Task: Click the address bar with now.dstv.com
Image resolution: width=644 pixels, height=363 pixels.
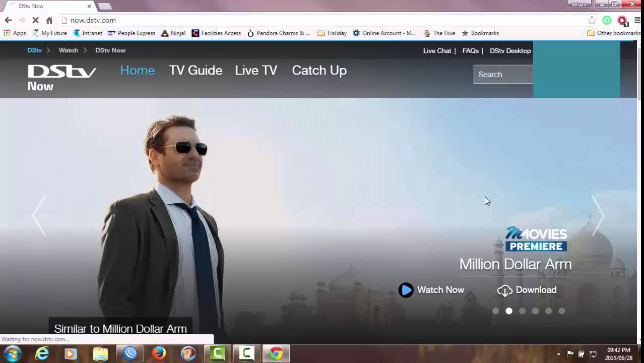Action: click(323, 20)
